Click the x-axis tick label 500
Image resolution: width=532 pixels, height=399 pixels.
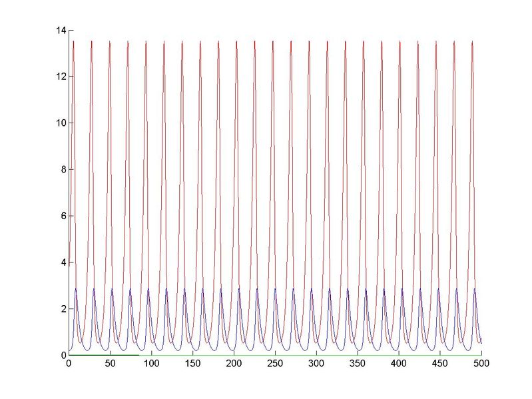(x=481, y=364)
